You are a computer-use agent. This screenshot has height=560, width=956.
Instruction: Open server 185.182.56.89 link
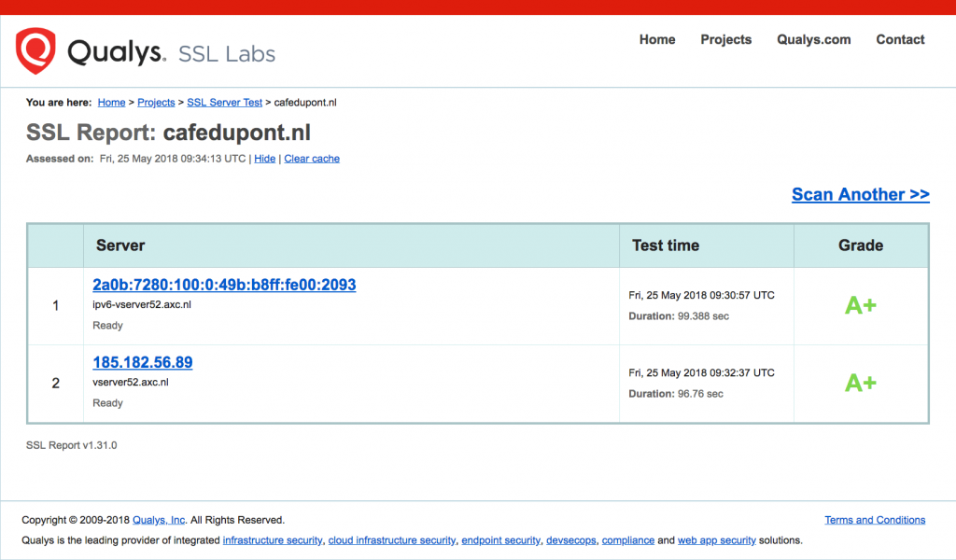click(143, 362)
